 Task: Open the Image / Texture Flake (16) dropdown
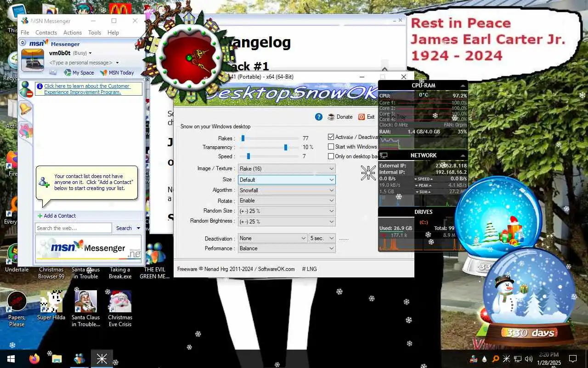(287, 169)
